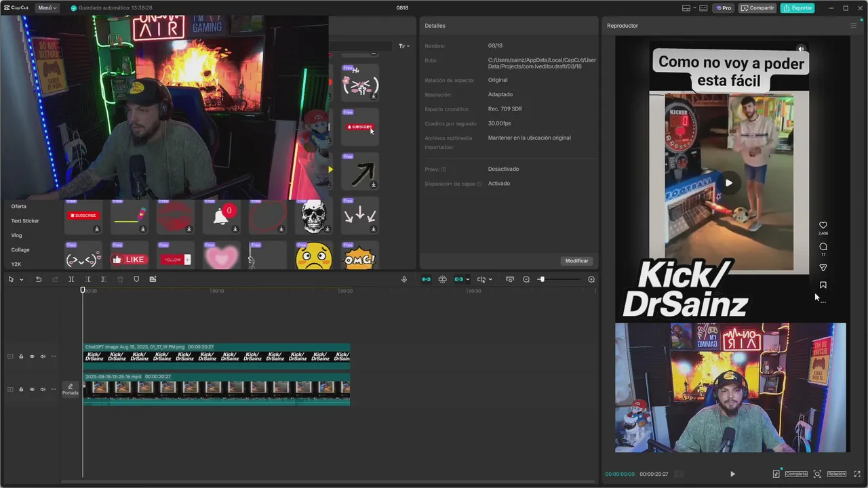Click the shortcuts keyboard icon in title bar
Viewport: 868px width, 488px height.
tap(703, 8)
